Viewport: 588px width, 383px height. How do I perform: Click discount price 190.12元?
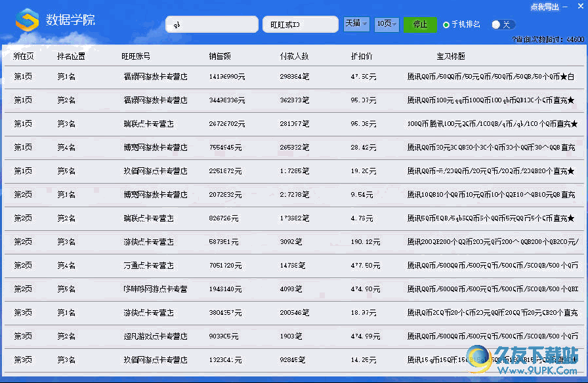(366, 242)
